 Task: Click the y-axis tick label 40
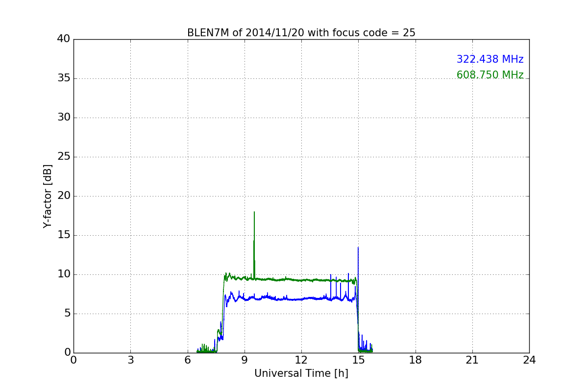64,39
